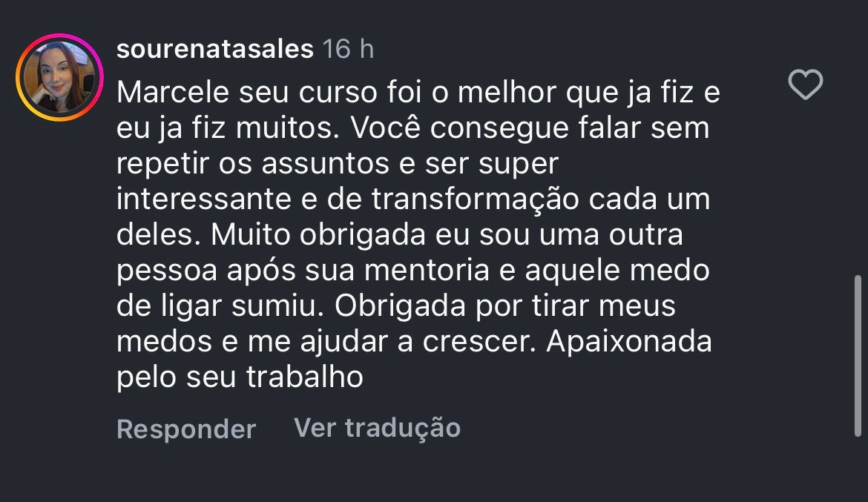
Task: Show translation via "Ver tradução"
Action: tap(377, 428)
